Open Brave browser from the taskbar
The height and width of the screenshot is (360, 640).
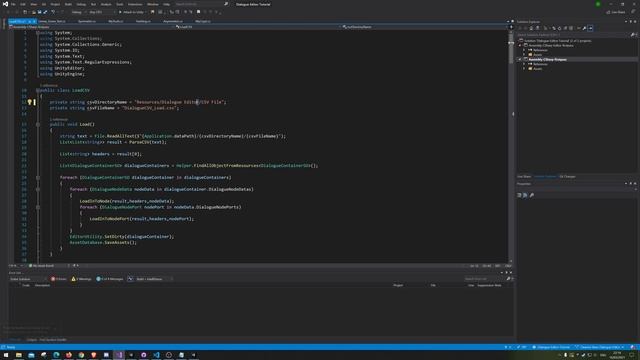pos(93,356)
